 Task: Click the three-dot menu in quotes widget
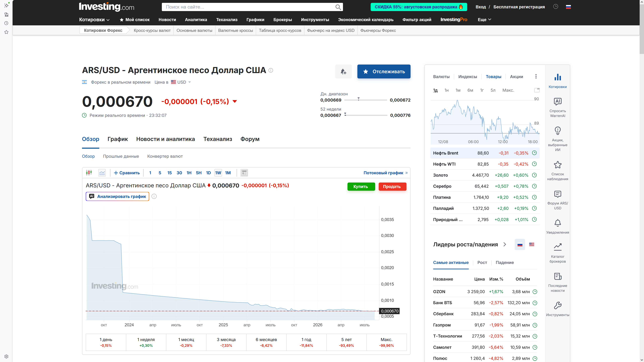pyautogui.click(x=536, y=76)
